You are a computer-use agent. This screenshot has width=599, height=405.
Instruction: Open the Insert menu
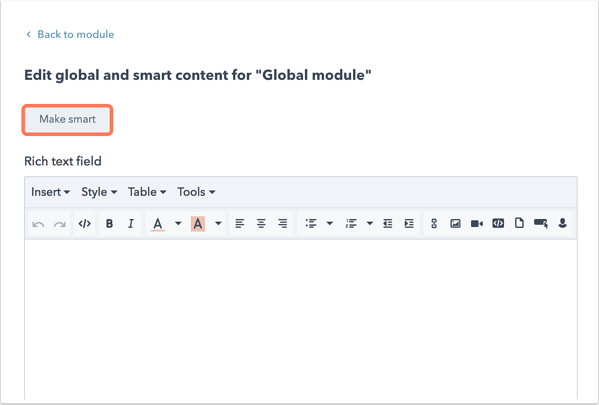[50, 192]
